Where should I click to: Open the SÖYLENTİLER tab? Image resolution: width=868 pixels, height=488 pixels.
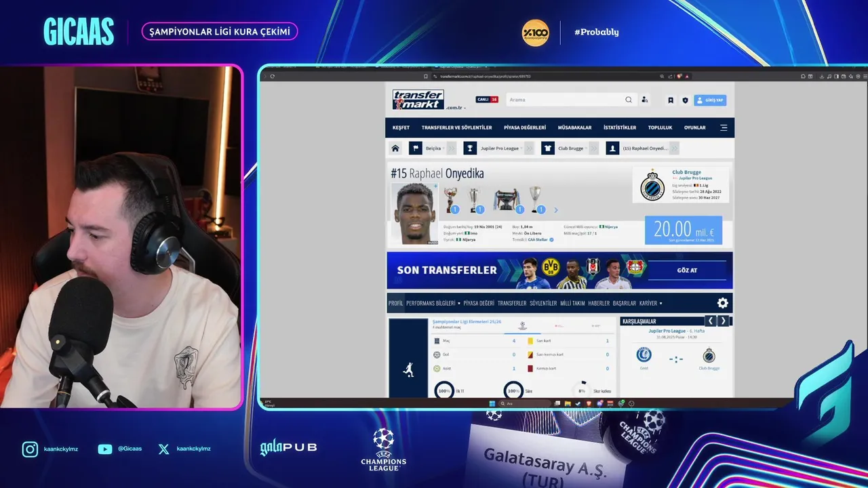(x=543, y=303)
